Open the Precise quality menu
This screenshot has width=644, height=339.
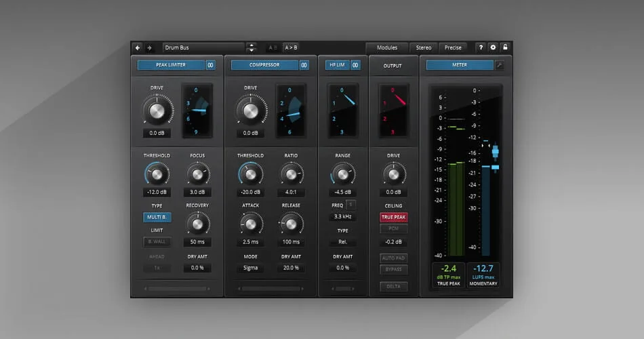point(453,47)
